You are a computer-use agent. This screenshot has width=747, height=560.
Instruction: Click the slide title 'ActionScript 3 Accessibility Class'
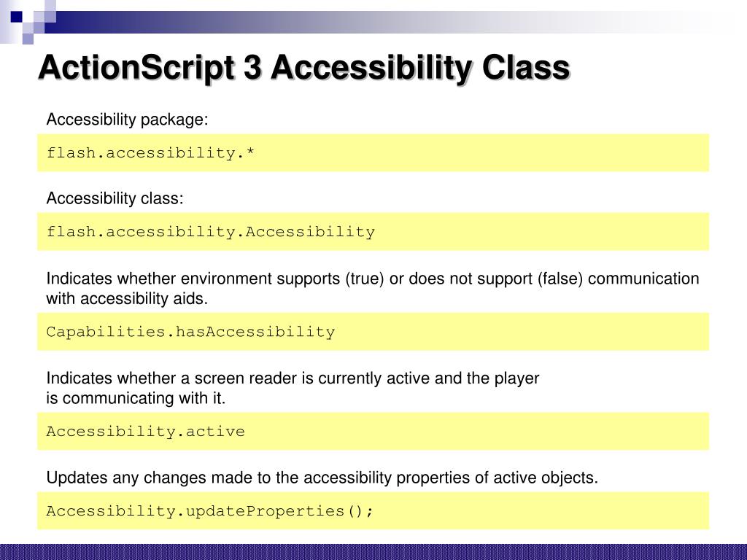point(304,68)
